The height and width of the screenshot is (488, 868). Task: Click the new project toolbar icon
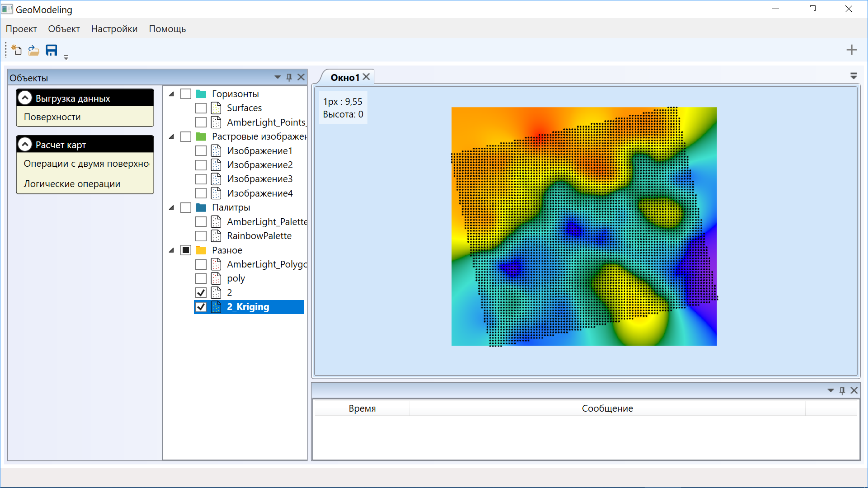click(17, 50)
